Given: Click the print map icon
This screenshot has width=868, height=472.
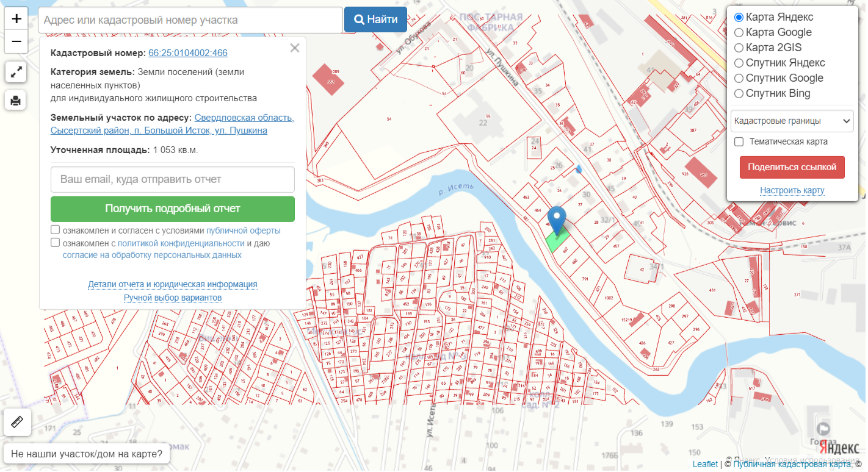Looking at the screenshot, I should click(x=16, y=100).
